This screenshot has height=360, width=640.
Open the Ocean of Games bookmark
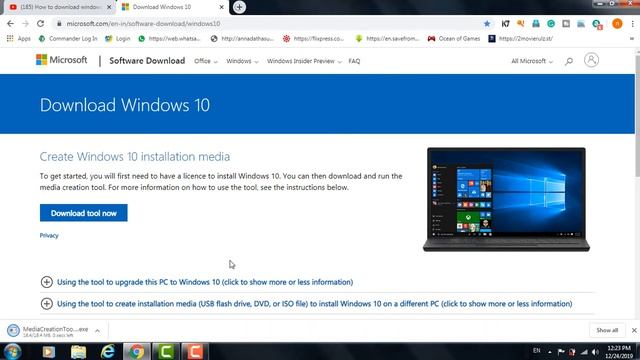[x=453, y=39]
